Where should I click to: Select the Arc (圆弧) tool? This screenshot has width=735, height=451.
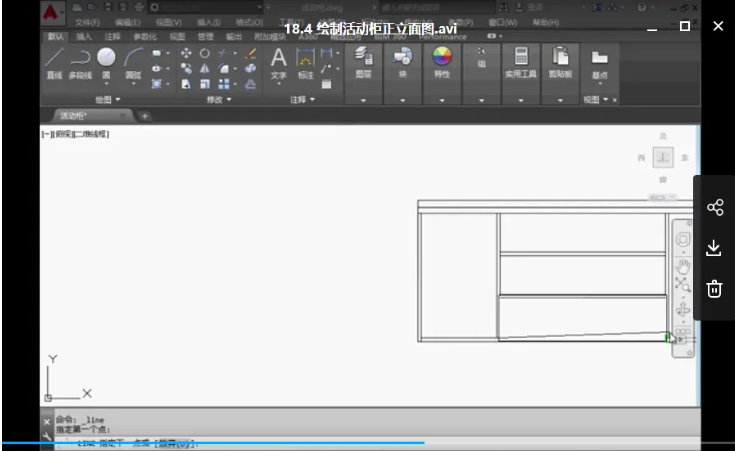133,62
